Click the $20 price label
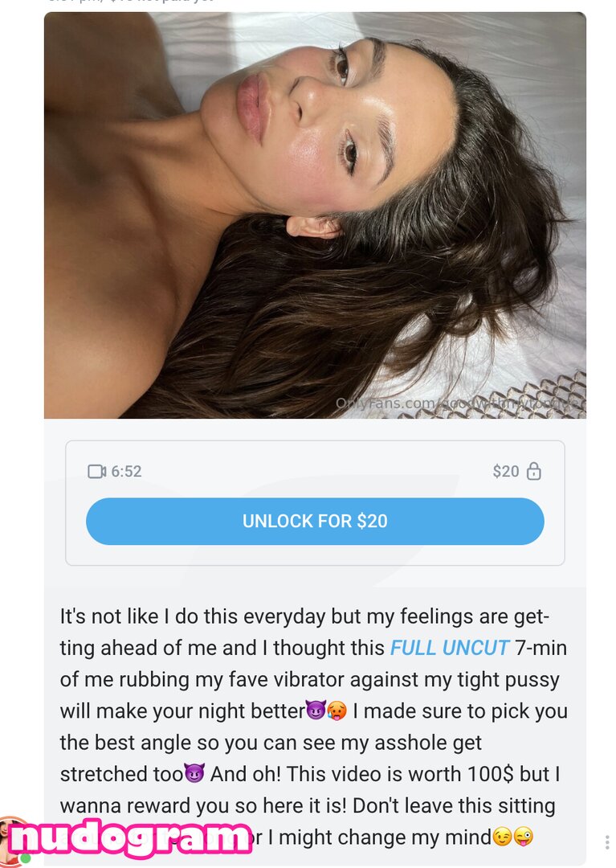The height and width of the screenshot is (868, 616). (x=505, y=471)
